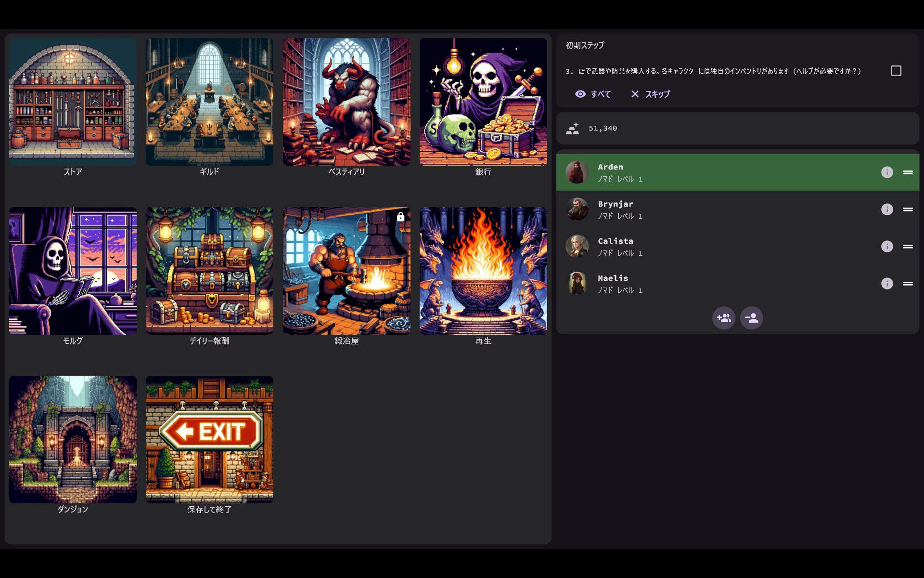Select Calista in the party list

[738, 247]
